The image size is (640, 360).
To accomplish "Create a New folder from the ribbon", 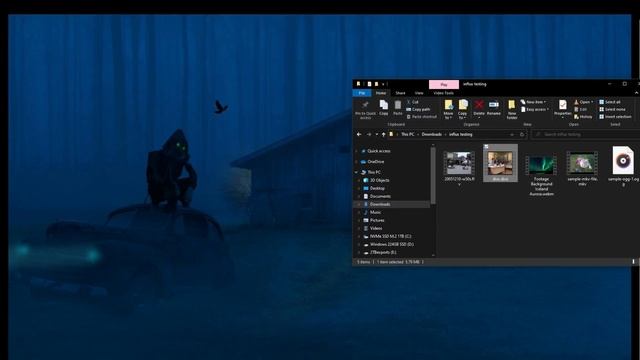I will [x=512, y=110].
